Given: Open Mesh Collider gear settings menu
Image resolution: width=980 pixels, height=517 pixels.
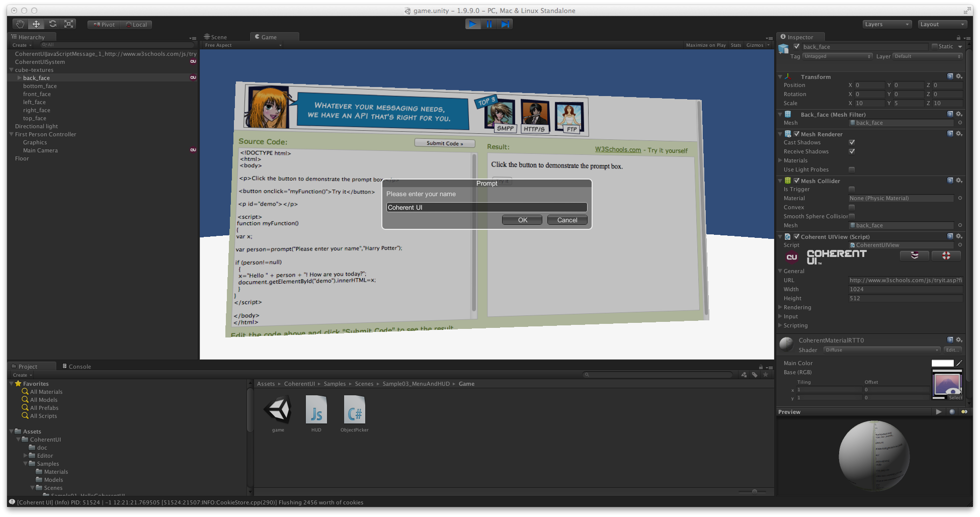Looking at the screenshot, I should 959,181.
